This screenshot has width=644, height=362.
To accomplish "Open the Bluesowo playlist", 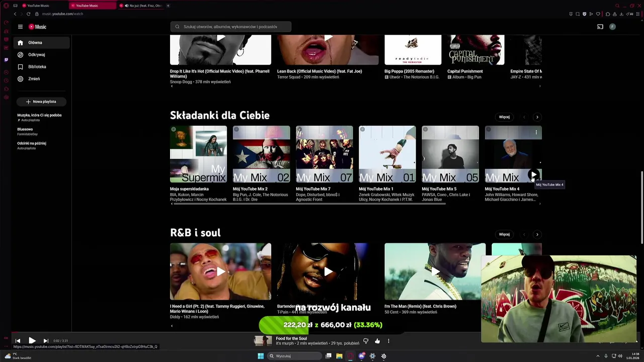I will point(28,131).
